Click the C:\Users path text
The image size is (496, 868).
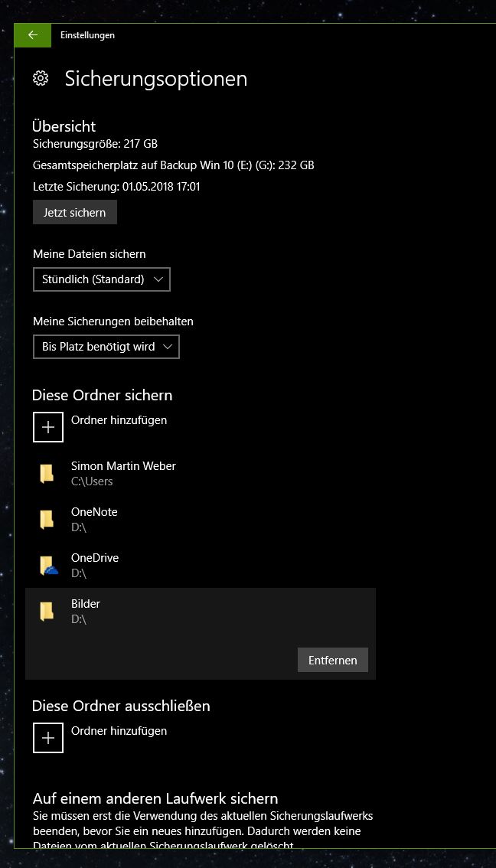click(92, 481)
